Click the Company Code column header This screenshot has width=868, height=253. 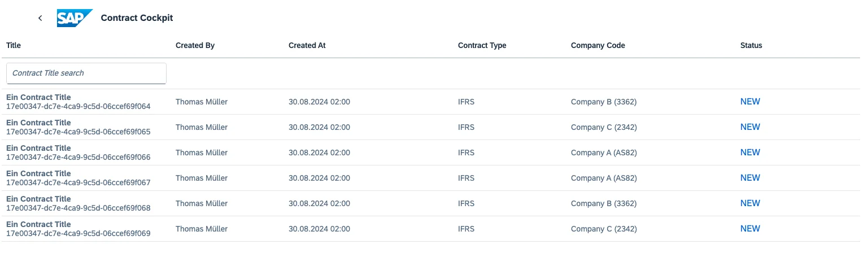click(x=597, y=45)
